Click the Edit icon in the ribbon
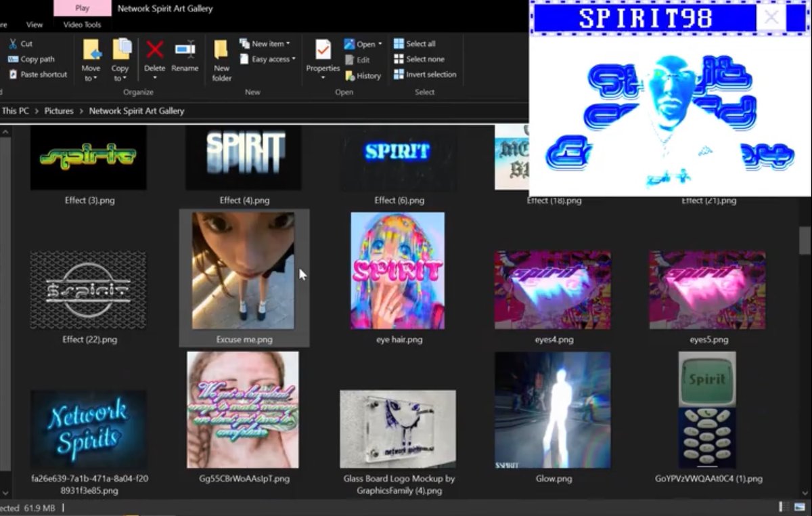This screenshot has height=516, width=812. (349, 60)
